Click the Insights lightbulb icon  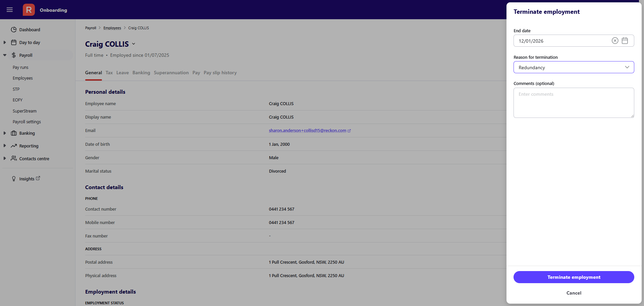pyautogui.click(x=14, y=179)
